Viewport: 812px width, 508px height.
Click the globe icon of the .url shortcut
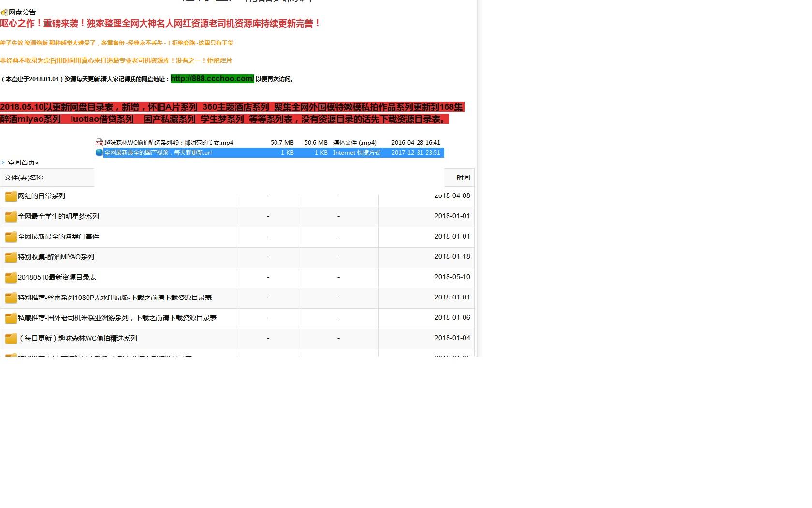point(100,152)
